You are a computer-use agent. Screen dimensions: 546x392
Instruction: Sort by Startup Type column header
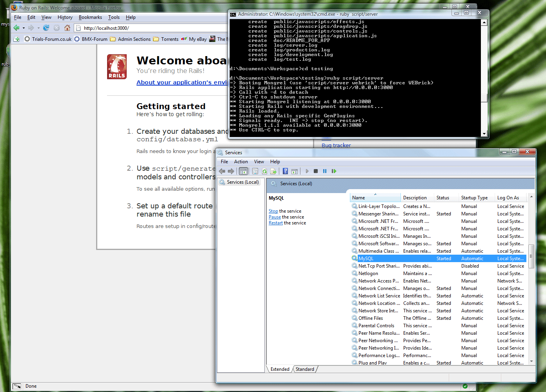click(477, 198)
